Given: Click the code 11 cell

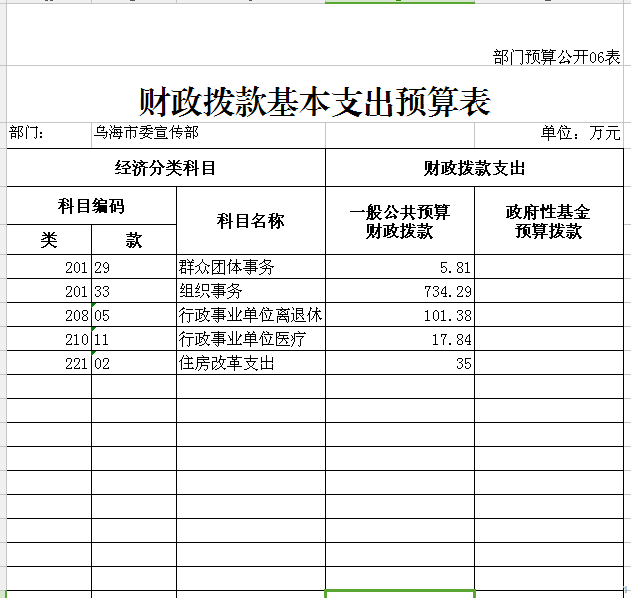Looking at the screenshot, I should (134, 339).
